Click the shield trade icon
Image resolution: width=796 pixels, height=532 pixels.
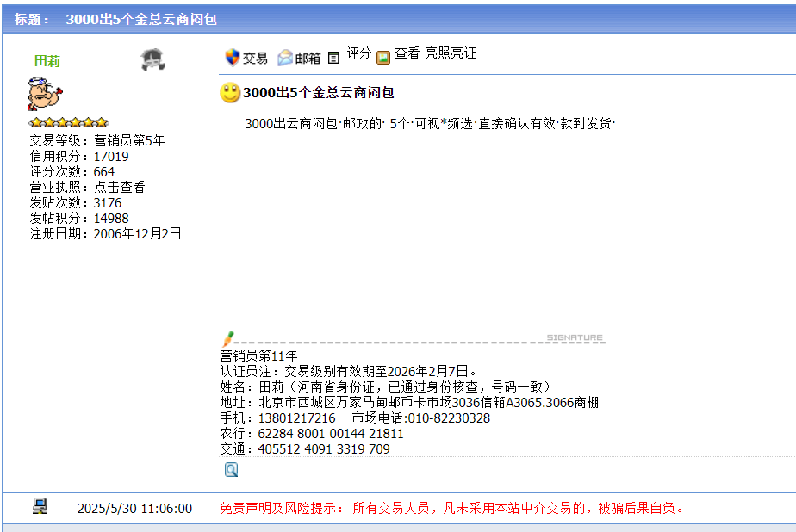[232, 58]
